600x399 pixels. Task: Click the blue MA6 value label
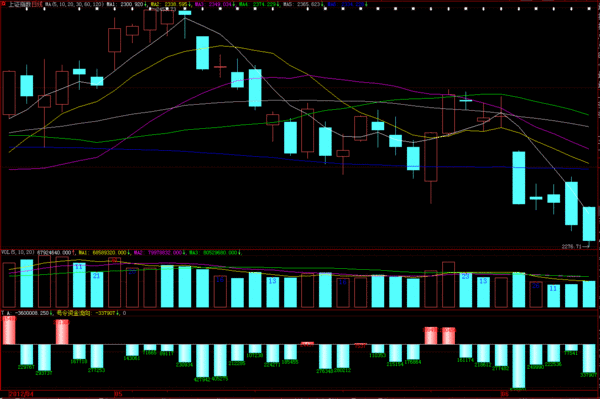tap(347, 5)
